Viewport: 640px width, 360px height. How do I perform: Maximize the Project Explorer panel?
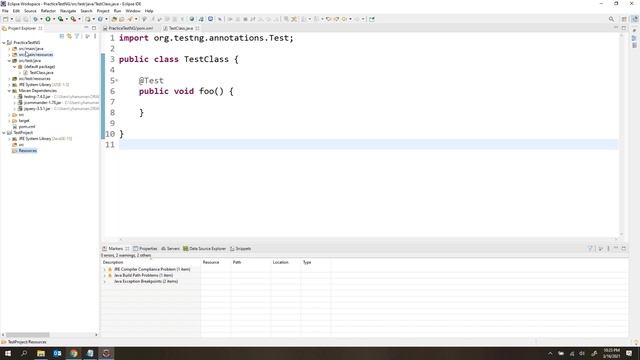94,28
